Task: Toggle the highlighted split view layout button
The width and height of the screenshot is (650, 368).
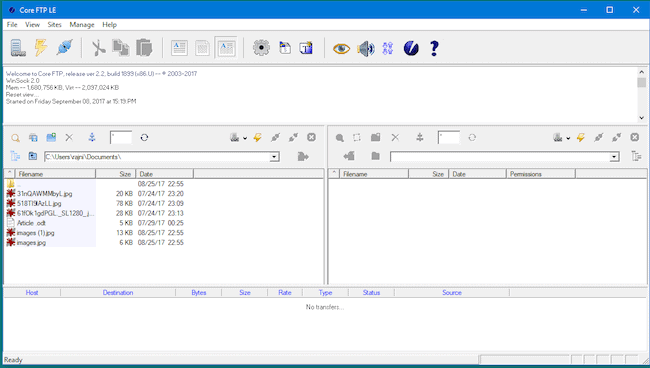Action: 226,48
